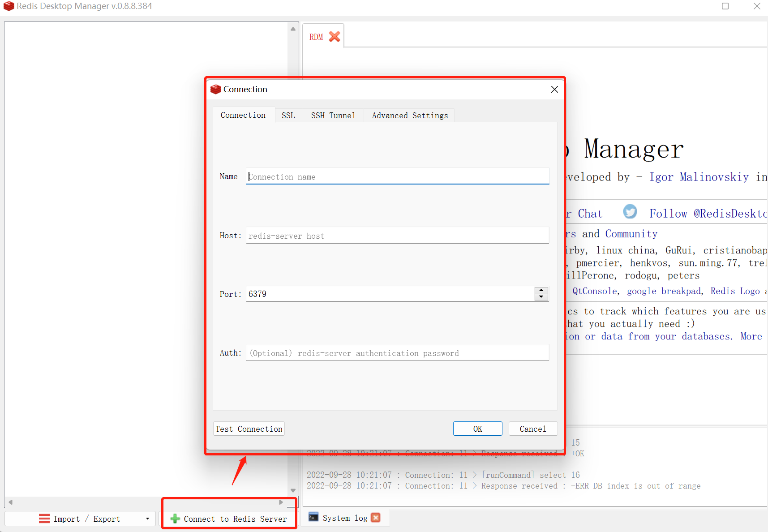Minimize the Redis Desktop Manager window
Image resolution: width=768 pixels, height=532 pixels.
tap(694, 6)
